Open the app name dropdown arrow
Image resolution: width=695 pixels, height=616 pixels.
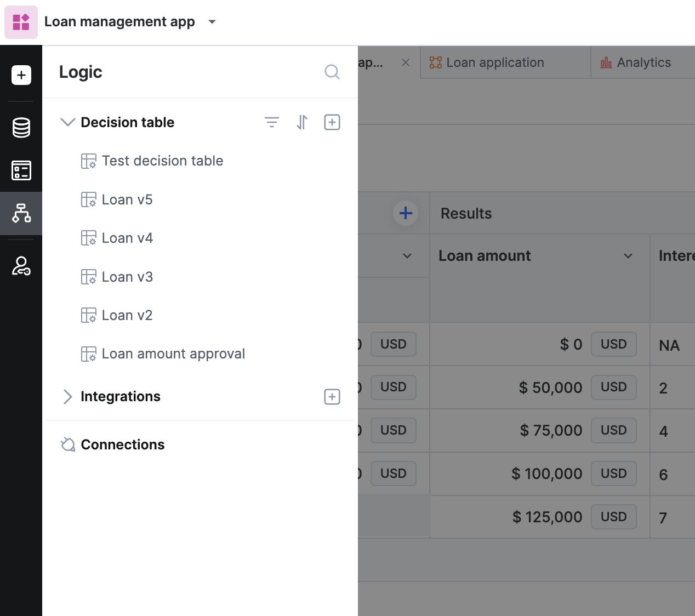(x=212, y=22)
